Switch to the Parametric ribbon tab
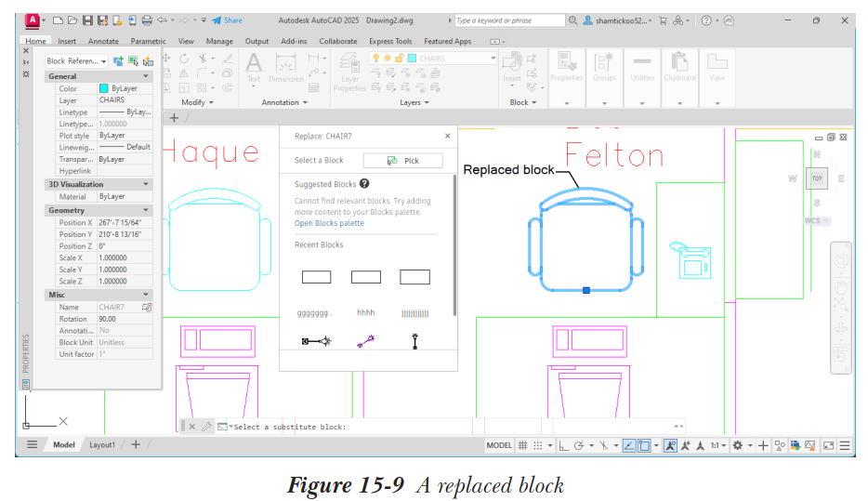The height and width of the screenshot is (501, 868). click(149, 41)
